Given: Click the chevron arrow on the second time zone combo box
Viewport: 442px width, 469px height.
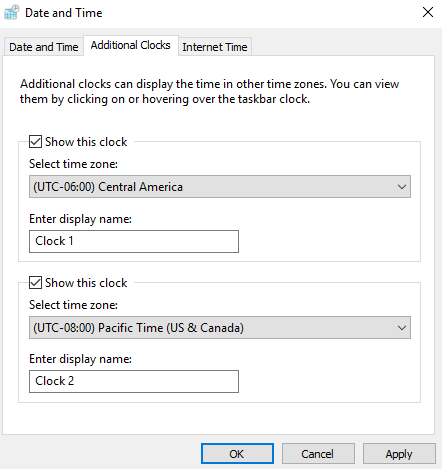Looking at the screenshot, I should [x=402, y=328].
